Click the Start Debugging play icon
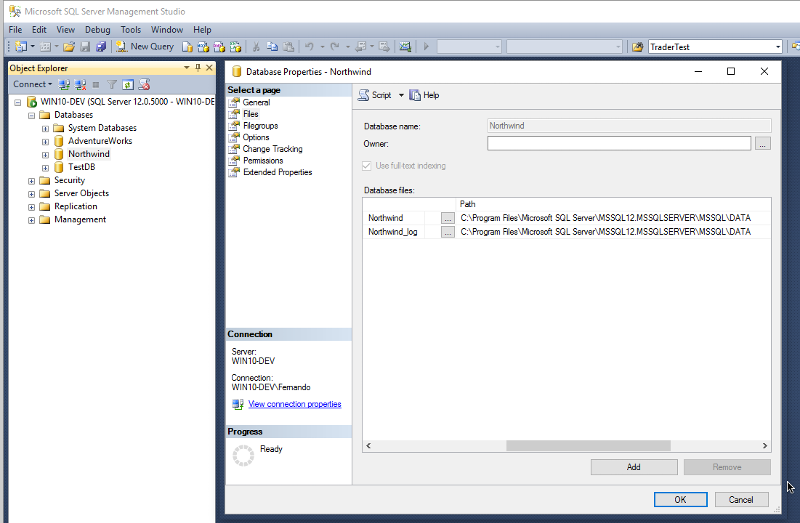Viewport: 800px width, 523px height. click(x=426, y=47)
